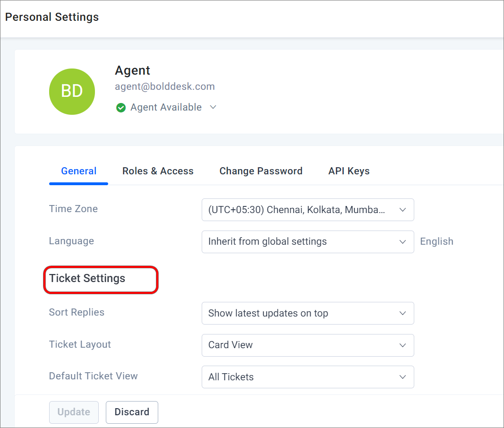Click the Ticket Layout dropdown chevron
This screenshot has height=428, width=504.
click(402, 345)
